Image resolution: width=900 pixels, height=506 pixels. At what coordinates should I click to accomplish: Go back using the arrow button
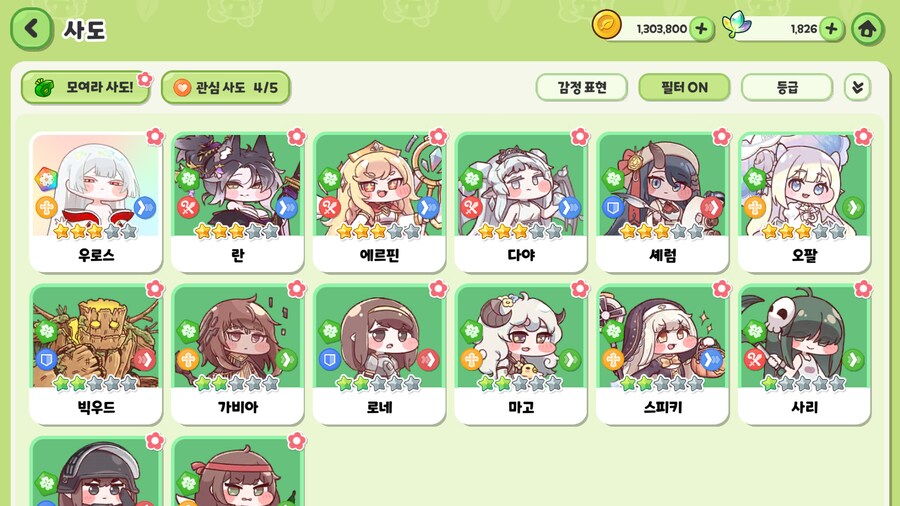point(32,29)
